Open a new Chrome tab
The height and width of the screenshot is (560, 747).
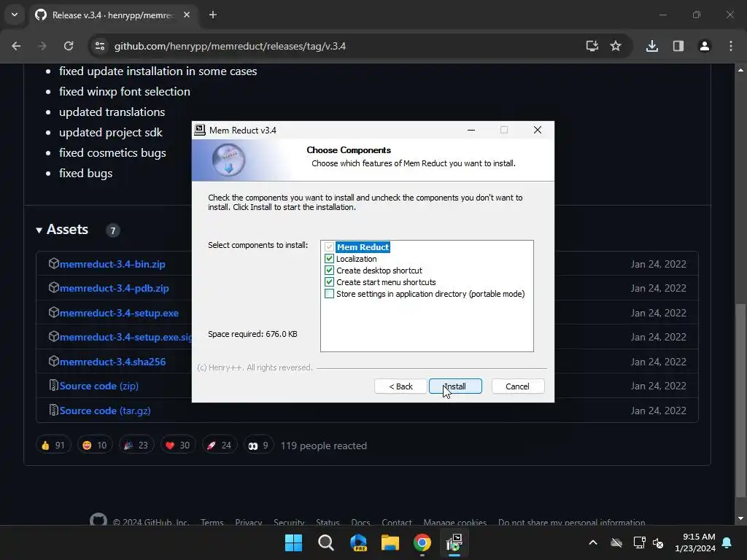click(x=213, y=15)
